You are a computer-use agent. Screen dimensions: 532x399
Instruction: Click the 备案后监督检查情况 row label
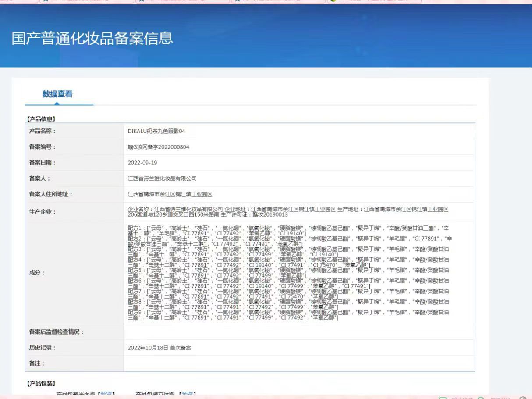[57, 332]
